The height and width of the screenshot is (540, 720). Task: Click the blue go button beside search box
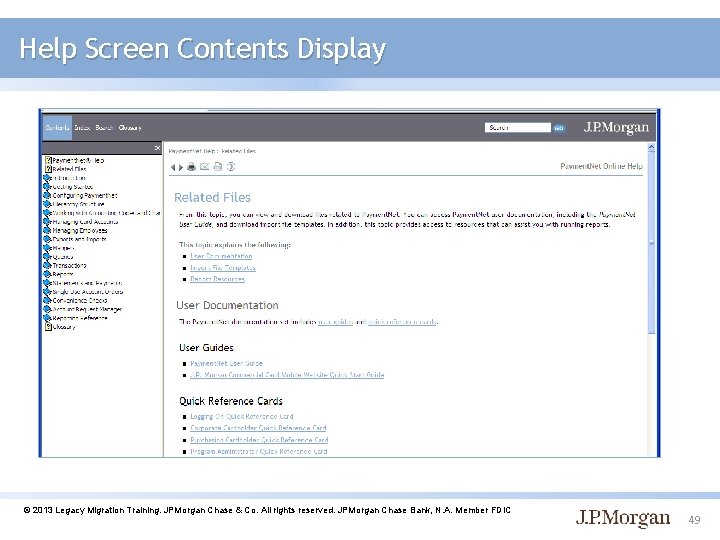pyautogui.click(x=559, y=128)
